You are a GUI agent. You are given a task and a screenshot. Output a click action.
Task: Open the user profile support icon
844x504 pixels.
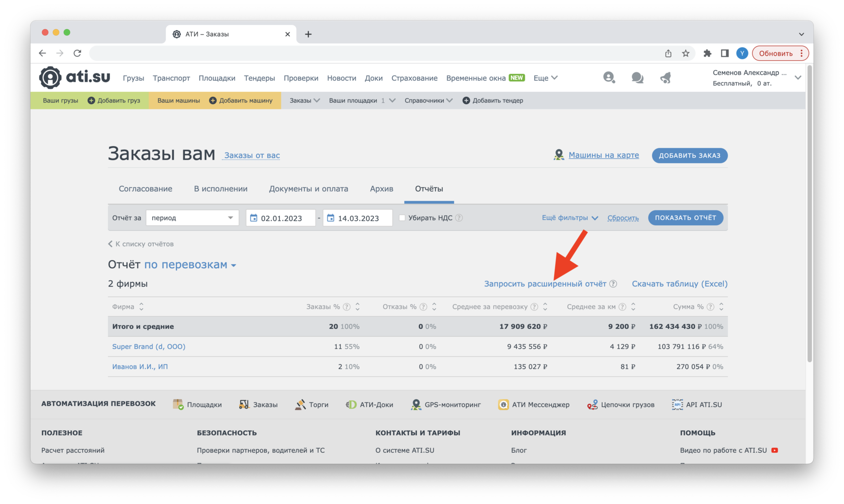(609, 77)
